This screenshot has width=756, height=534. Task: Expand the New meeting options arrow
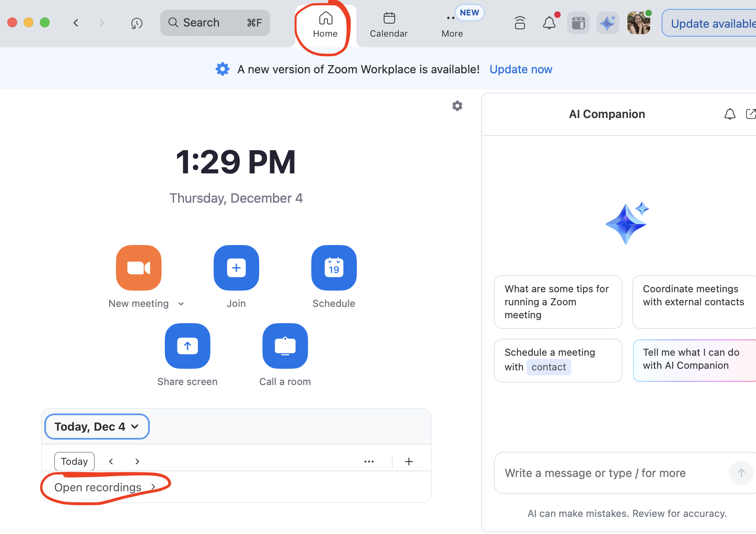(x=181, y=304)
